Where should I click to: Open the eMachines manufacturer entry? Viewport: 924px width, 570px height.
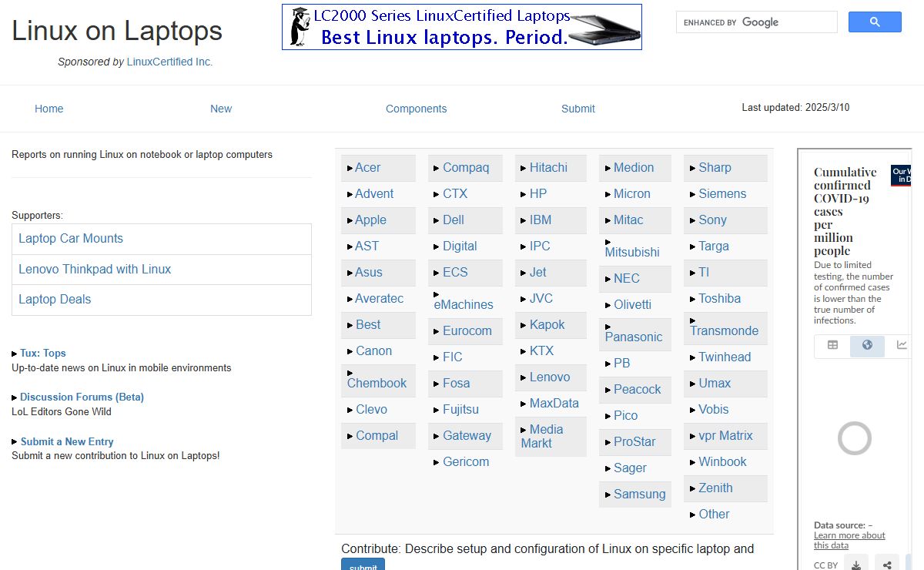click(464, 304)
